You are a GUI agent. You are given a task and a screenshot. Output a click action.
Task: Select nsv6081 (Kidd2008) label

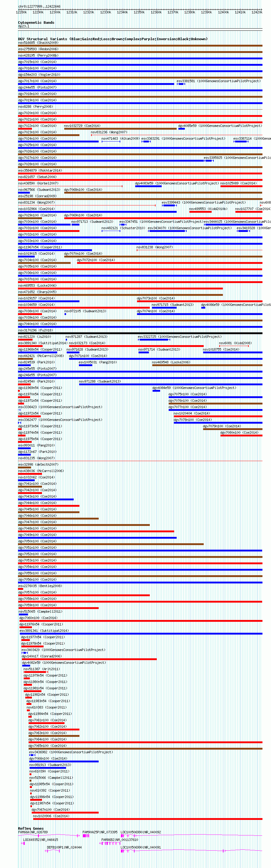point(236,343)
